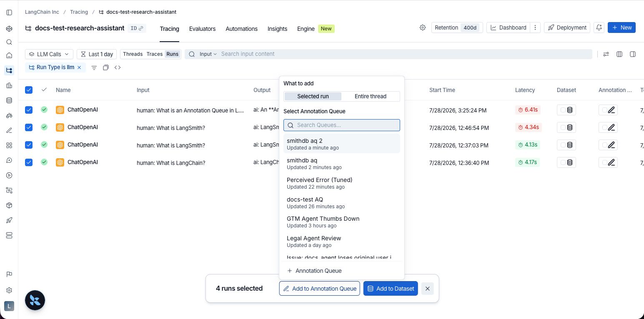Image resolution: width=644 pixels, height=319 pixels.
Task: Open 'LangChain Inc' breadcrumb link
Action: (42, 12)
